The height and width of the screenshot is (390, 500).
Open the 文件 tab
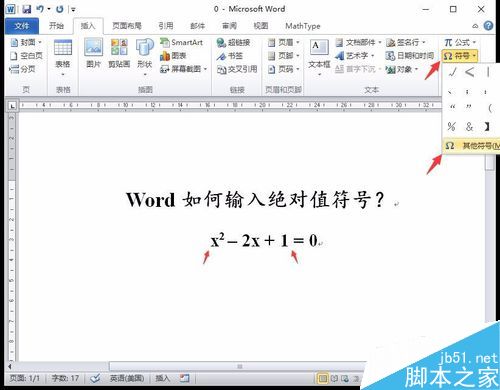(x=22, y=26)
